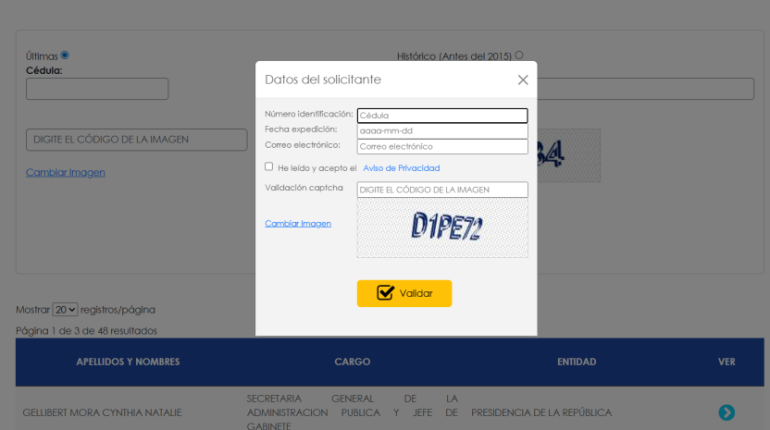The image size is (770, 430).
Task: Click GELLIBERT MORA CYNTHIA NATALIE name cell
Action: click(x=102, y=412)
